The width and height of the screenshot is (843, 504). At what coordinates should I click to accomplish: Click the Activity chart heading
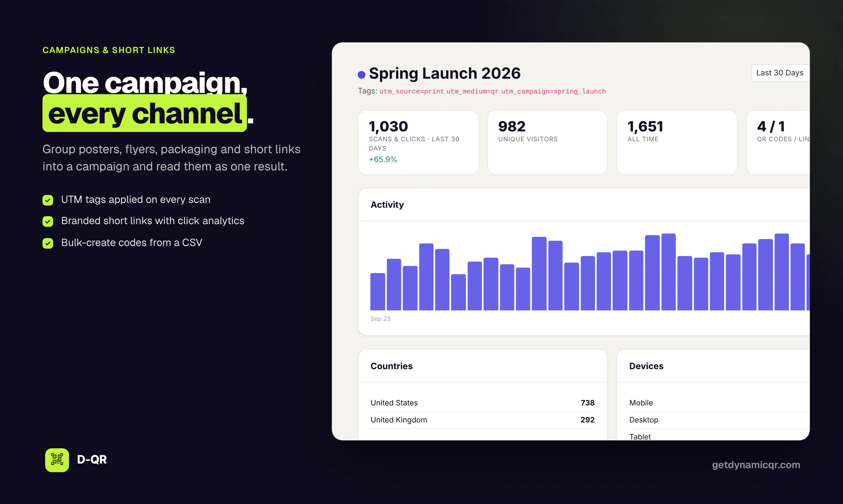tap(387, 205)
